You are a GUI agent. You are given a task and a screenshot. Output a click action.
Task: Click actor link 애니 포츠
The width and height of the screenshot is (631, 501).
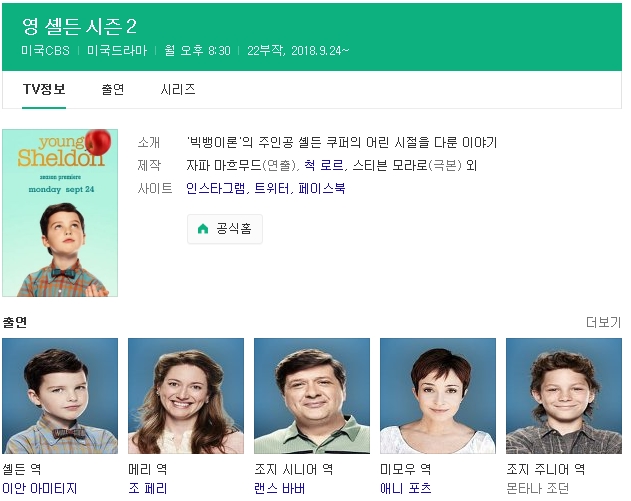click(405, 488)
